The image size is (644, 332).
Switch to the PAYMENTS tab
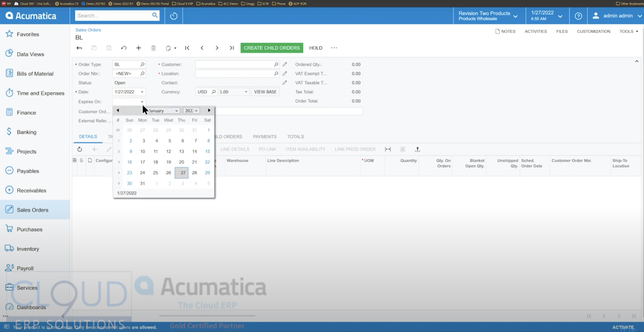(x=265, y=136)
